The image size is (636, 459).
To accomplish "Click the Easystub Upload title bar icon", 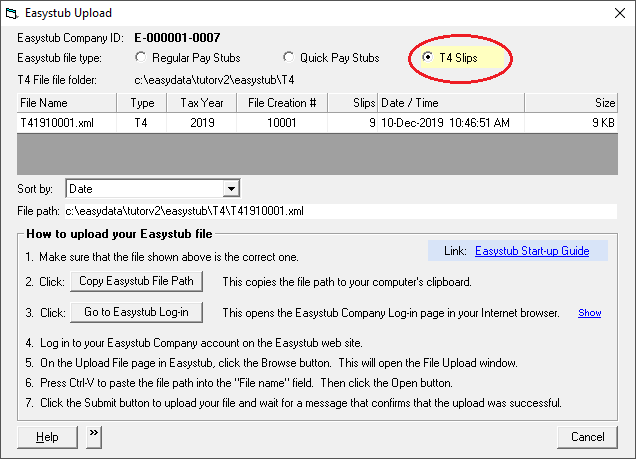I will 12,13.
